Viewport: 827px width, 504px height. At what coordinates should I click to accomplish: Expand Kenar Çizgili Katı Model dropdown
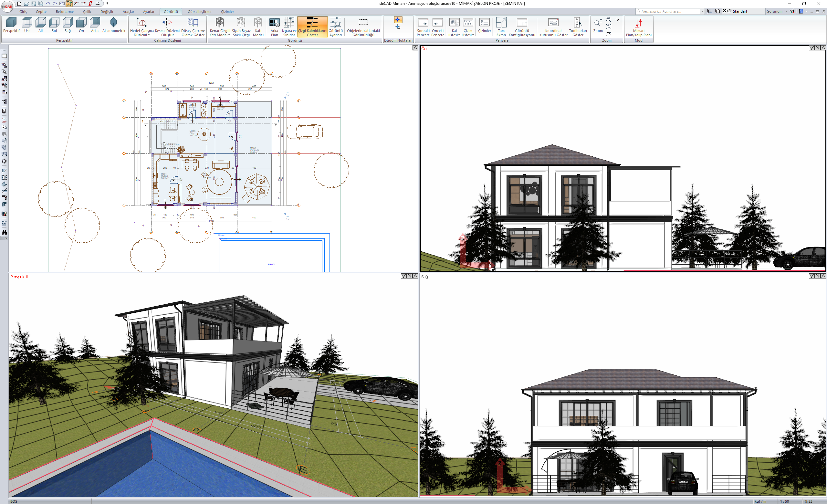pyautogui.click(x=229, y=35)
